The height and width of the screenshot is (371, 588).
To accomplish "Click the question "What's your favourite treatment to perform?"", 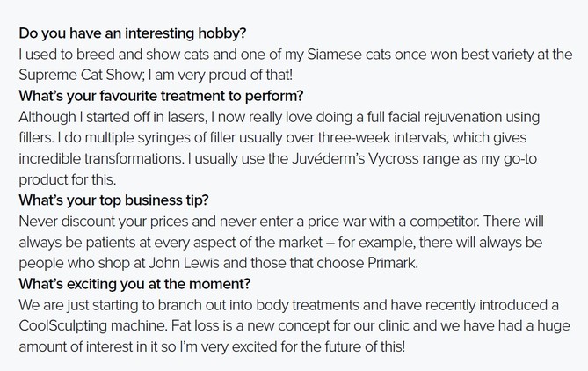I will 161,97.
